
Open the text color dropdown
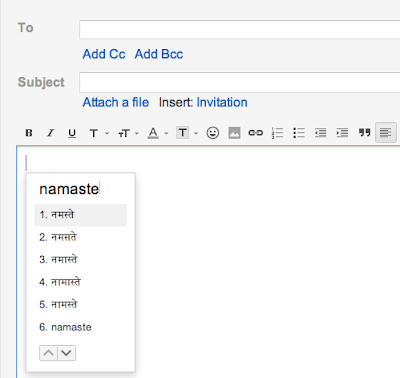[158, 133]
